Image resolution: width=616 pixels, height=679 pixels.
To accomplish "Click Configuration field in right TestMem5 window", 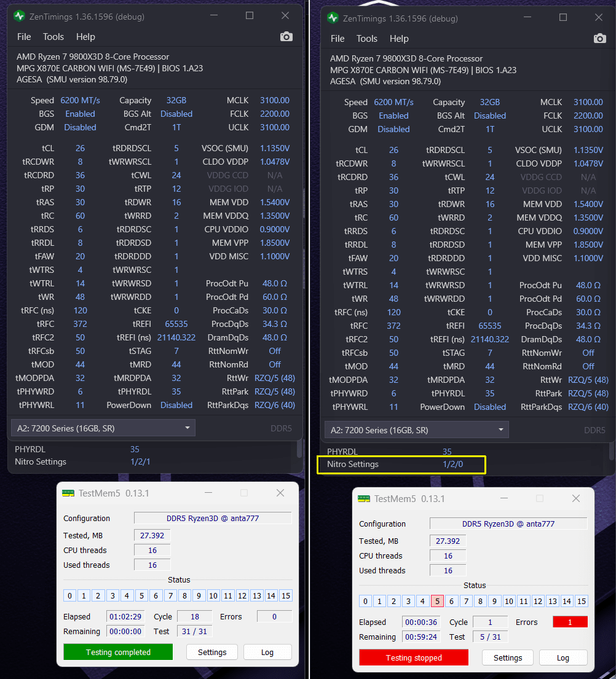I will [508, 524].
